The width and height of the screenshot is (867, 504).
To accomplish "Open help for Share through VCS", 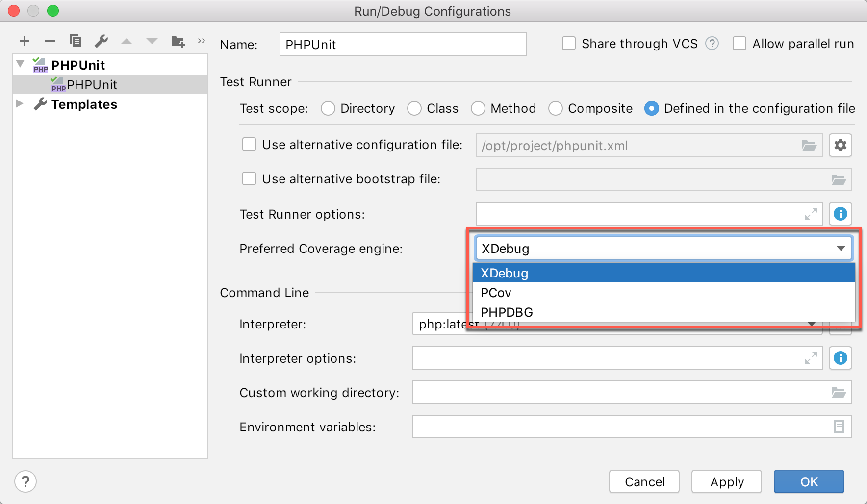I will point(712,44).
